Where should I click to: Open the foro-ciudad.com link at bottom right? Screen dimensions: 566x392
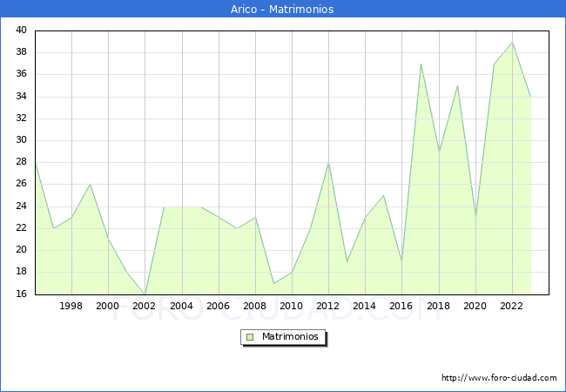point(499,378)
